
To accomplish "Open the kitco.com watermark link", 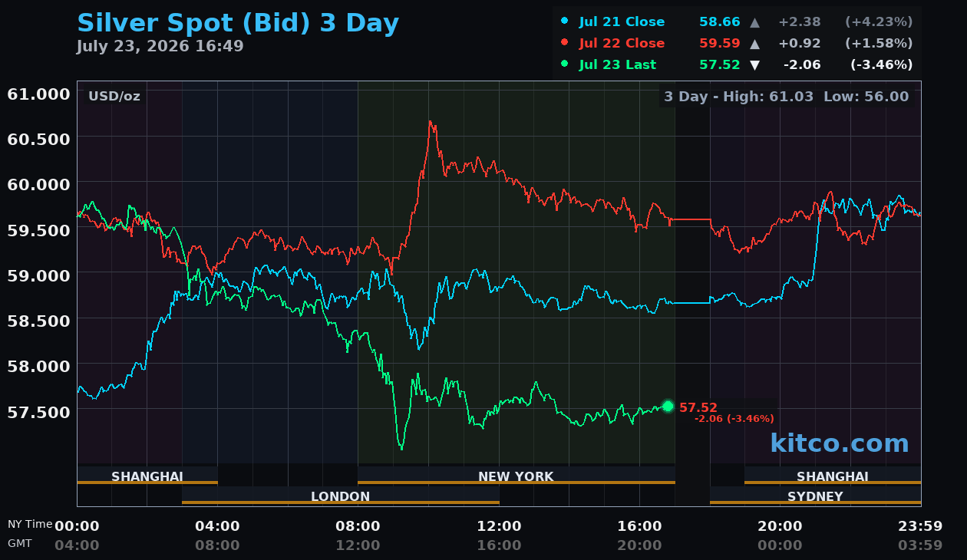I will point(840,443).
